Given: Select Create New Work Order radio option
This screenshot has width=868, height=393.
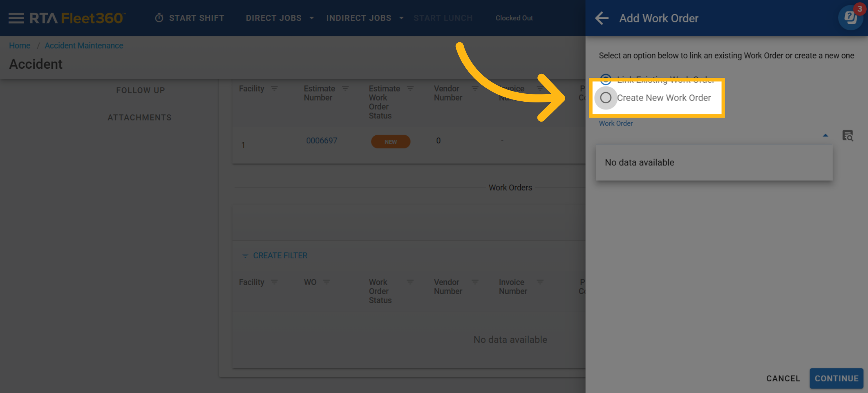Looking at the screenshot, I should [606, 98].
